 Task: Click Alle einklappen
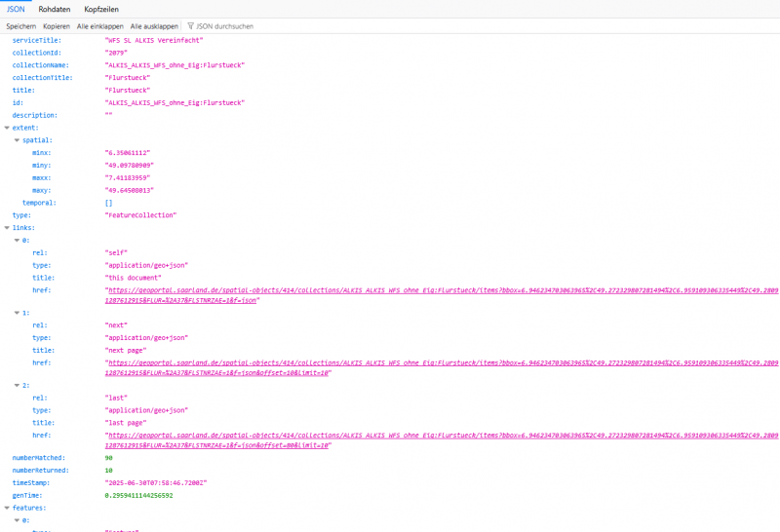click(x=100, y=26)
